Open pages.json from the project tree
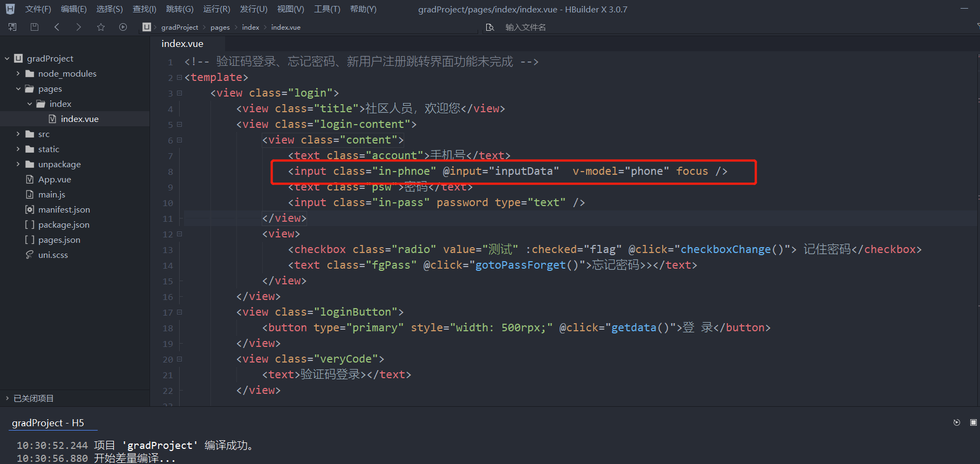Image resolution: width=980 pixels, height=464 pixels. 59,240
